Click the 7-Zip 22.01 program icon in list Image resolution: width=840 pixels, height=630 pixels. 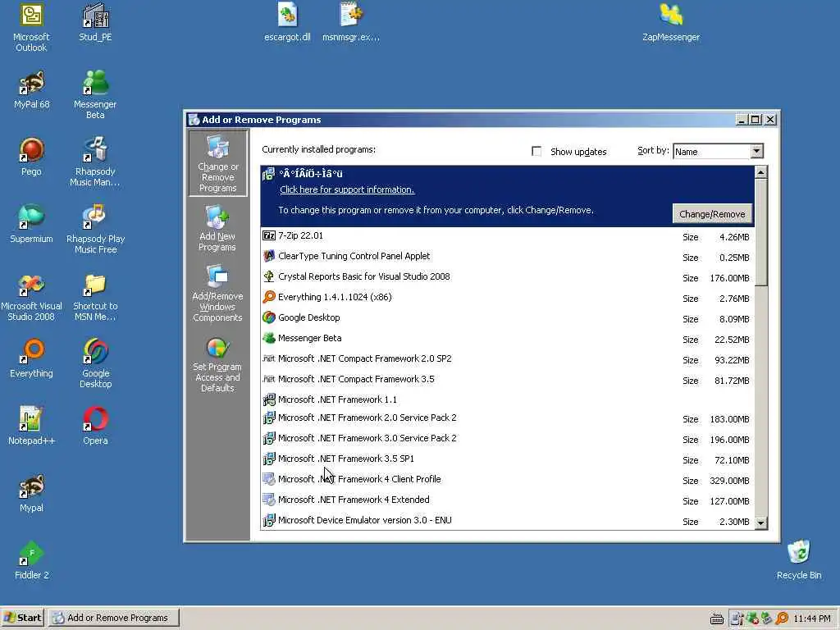tap(269, 235)
